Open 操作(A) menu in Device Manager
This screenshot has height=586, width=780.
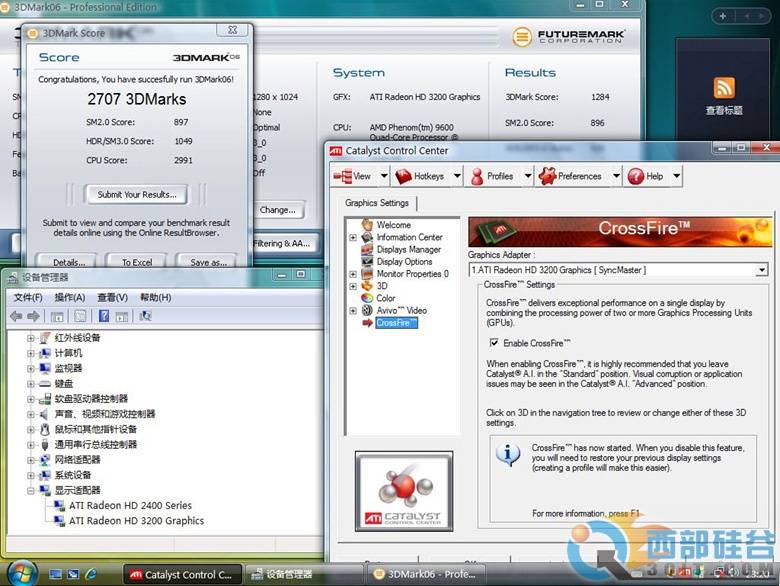coord(70,297)
